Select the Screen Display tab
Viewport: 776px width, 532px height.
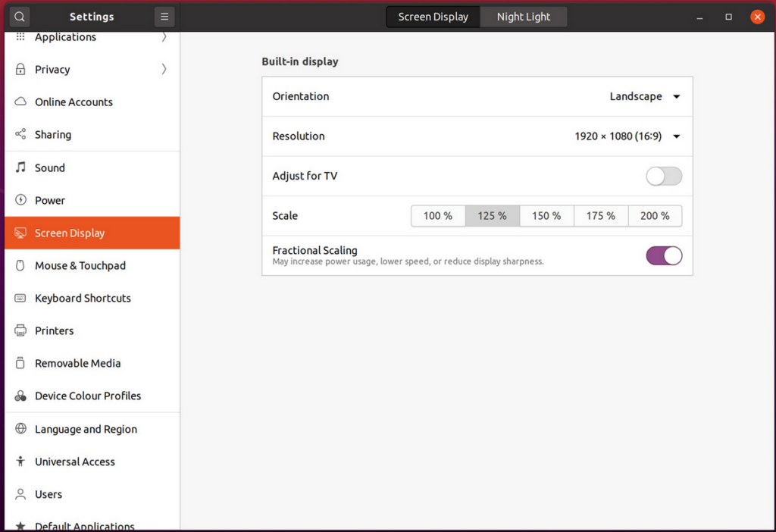(433, 16)
